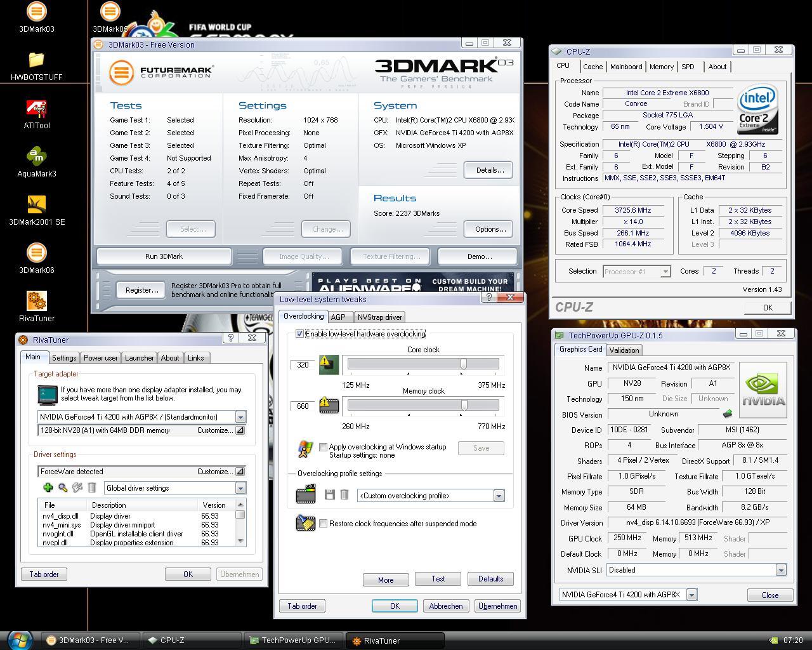Click the core clock value field 320
This screenshot has height=650, width=812.
point(303,365)
